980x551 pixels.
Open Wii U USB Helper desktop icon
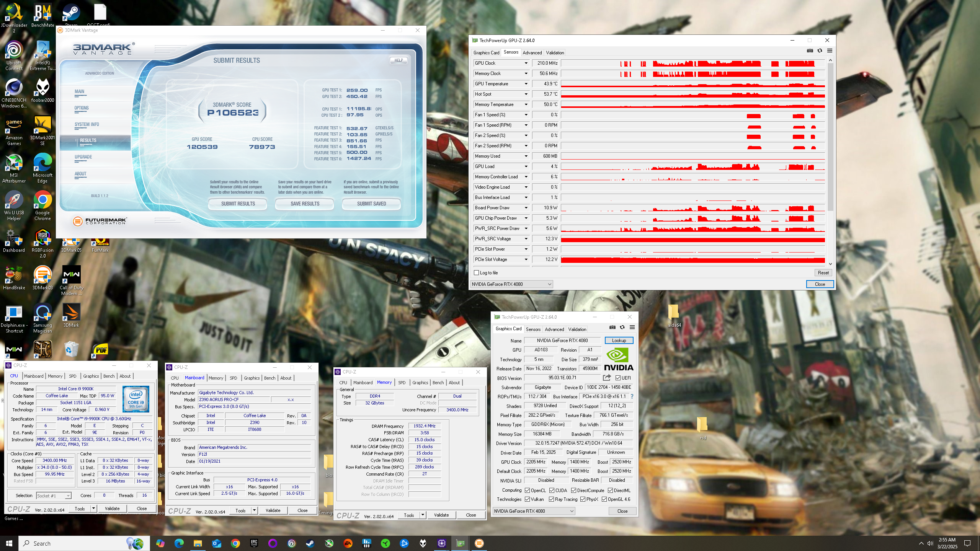(x=14, y=206)
